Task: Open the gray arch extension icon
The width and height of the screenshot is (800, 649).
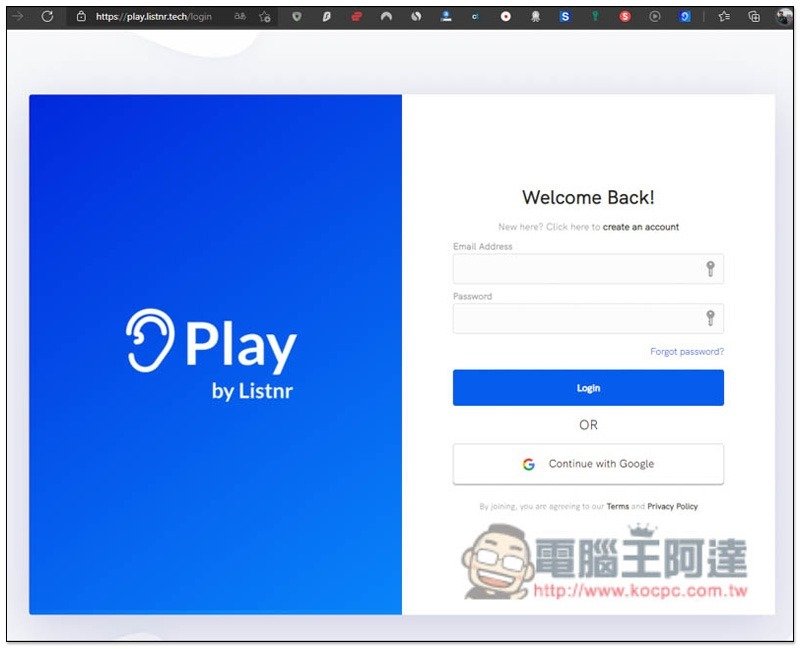Action: click(x=386, y=17)
